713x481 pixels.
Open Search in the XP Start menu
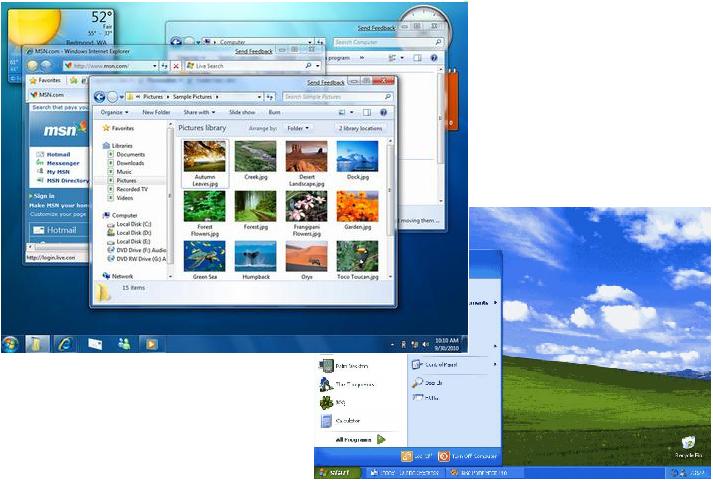click(427, 383)
